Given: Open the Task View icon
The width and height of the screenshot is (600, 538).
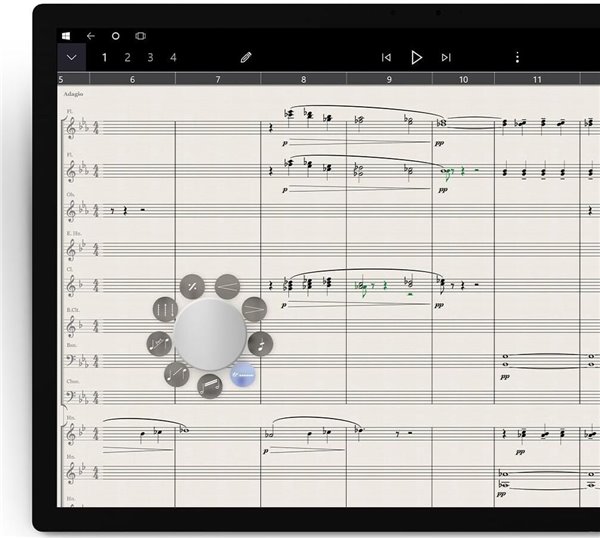Looking at the screenshot, I should 140,36.
